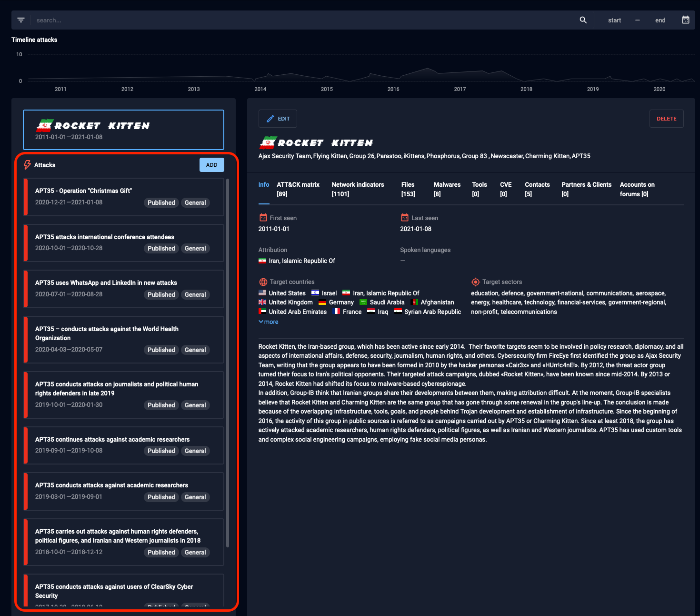Click the Germany flag icon

(322, 302)
